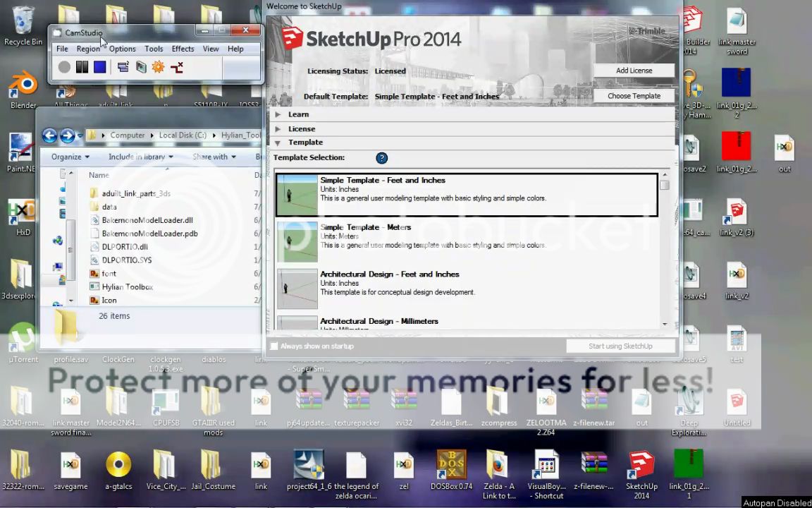Click the Choose Template button
Screen dimensions: 812x508
634,96
